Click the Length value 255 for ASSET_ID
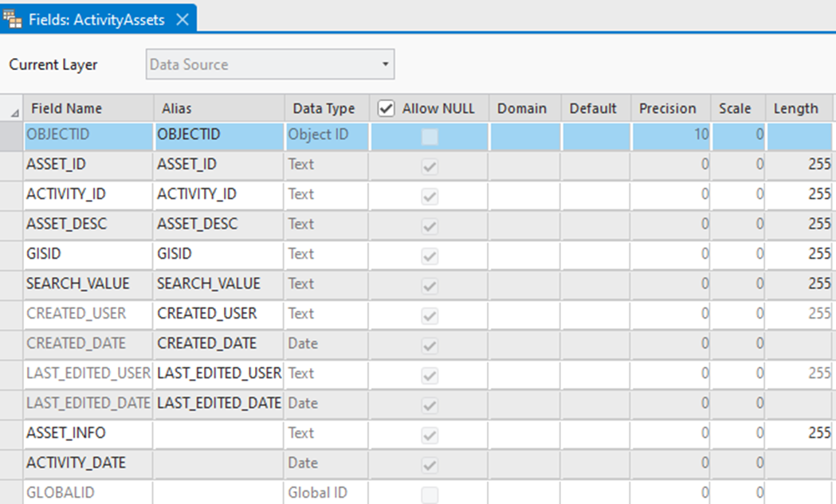Image resolution: width=836 pixels, height=504 pixels. pos(799,166)
